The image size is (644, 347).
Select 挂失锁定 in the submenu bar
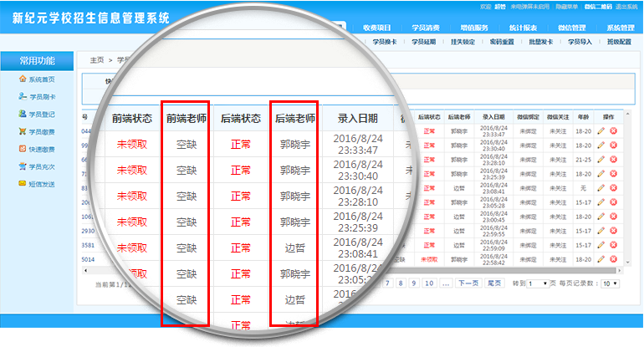point(463,42)
